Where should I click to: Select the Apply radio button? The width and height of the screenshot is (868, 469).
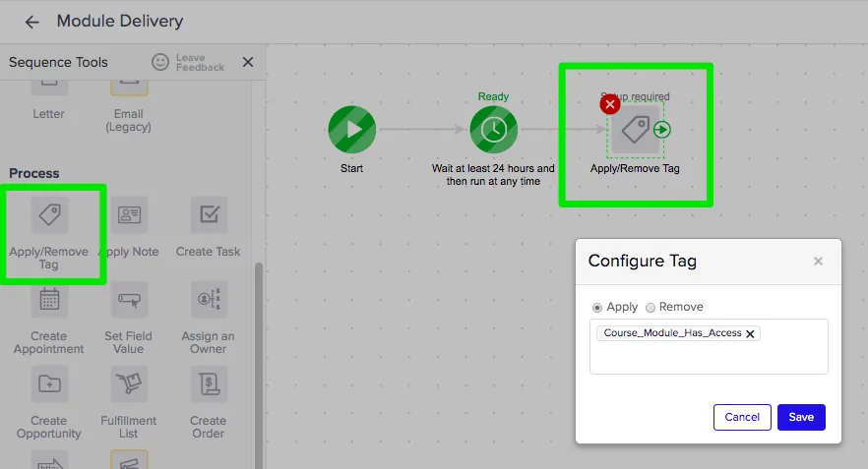(x=597, y=307)
